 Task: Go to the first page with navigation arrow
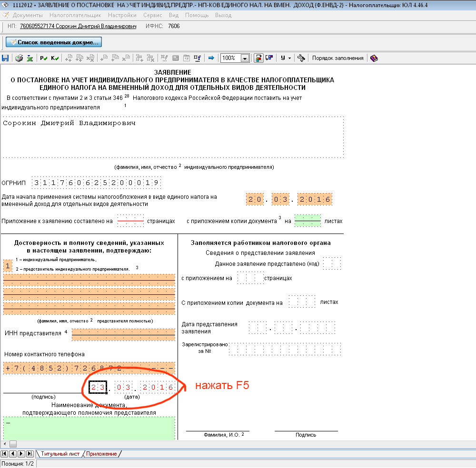tap(5, 454)
